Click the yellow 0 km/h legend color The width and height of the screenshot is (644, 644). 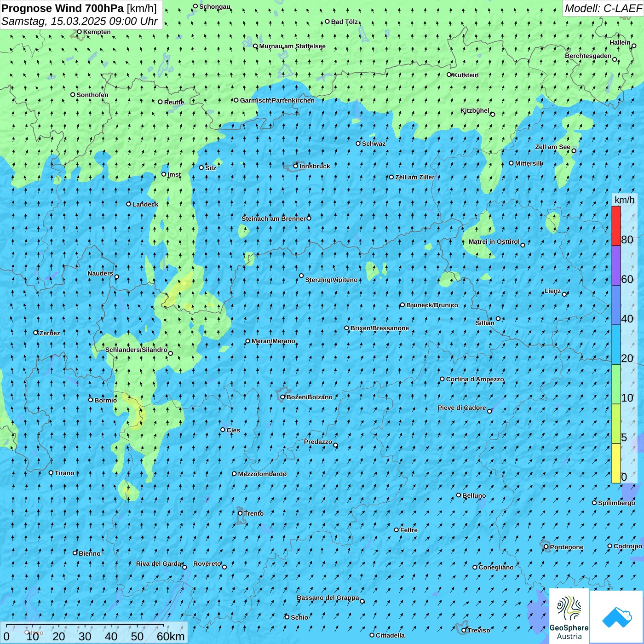coord(616,463)
